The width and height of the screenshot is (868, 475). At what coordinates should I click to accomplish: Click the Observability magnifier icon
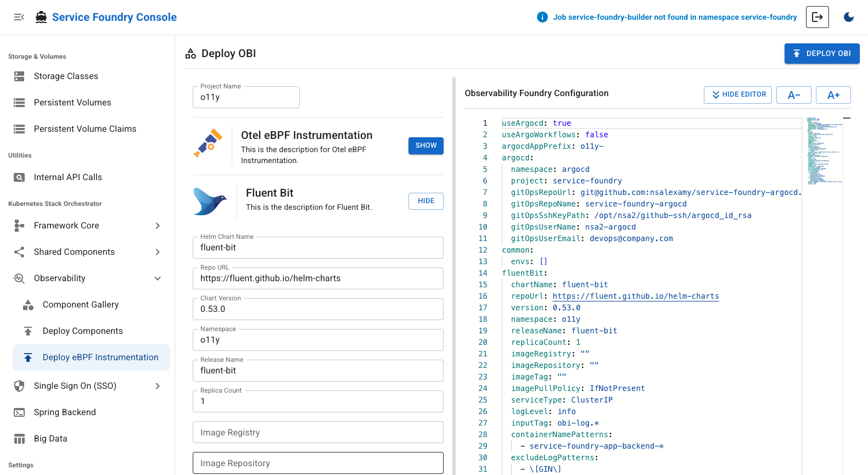point(19,278)
